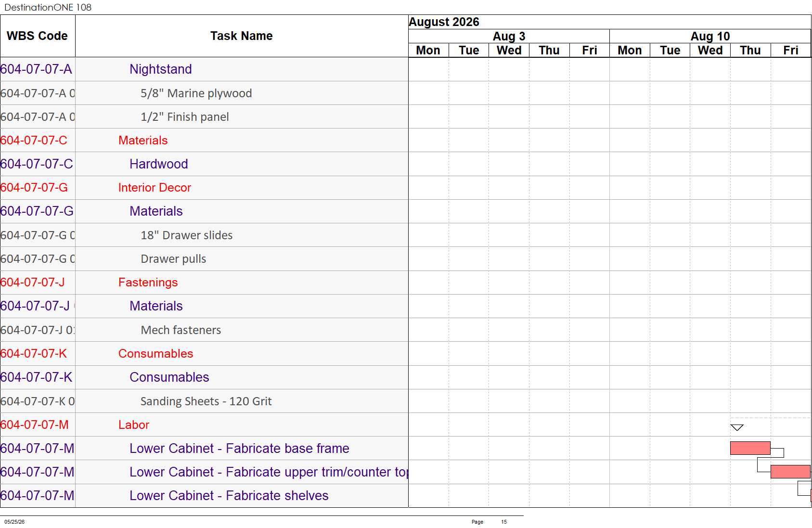Click WBS code 604-07-07-G for Interior Decor
Viewport: 812px width, 528px height.
click(34, 188)
